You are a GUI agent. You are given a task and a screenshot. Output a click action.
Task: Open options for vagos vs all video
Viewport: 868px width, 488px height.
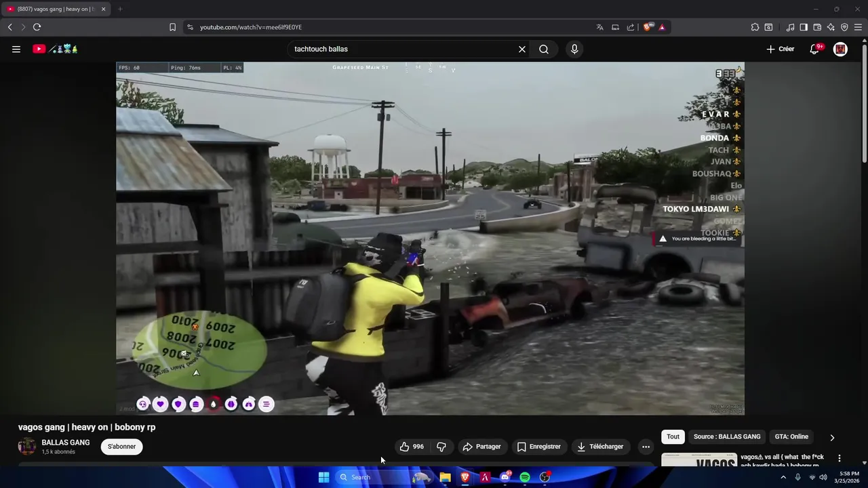pyautogui.click(x=839, y=458)
